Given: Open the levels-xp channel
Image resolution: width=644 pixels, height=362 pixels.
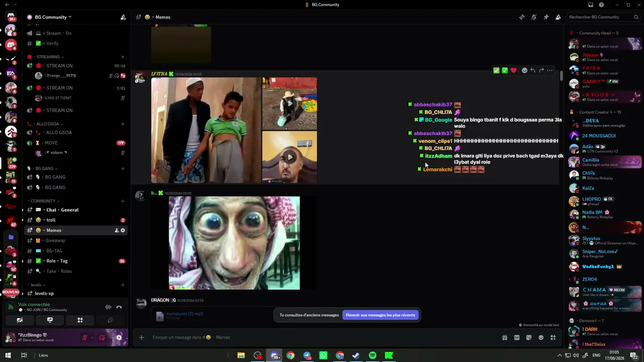Looking at the screenshot, I should tap(75, 294).
